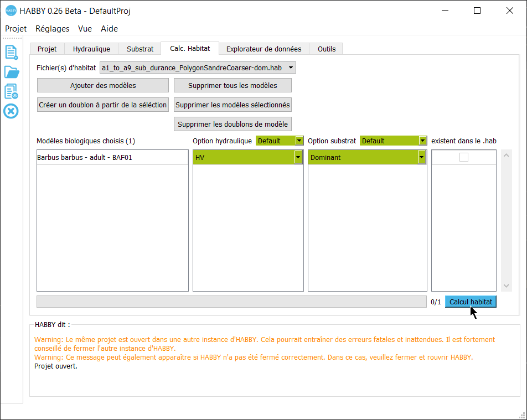
Task: Open the Réglages menu
Action: (x=52, y=29)
